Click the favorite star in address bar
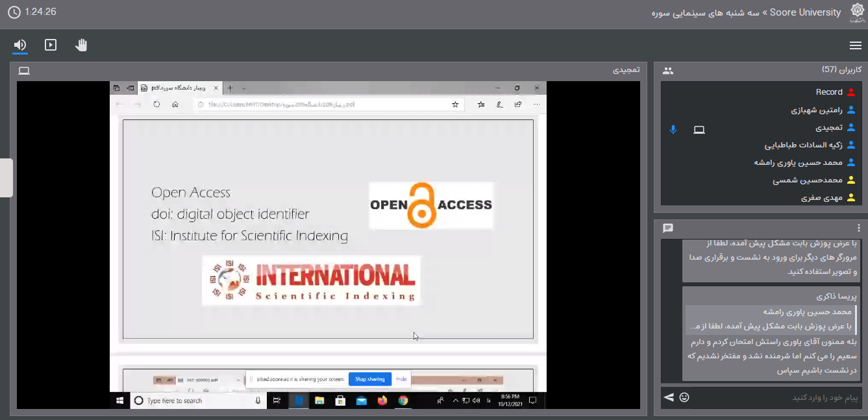The width and height of the screenshot is (868, 420). tap(455, 105)
